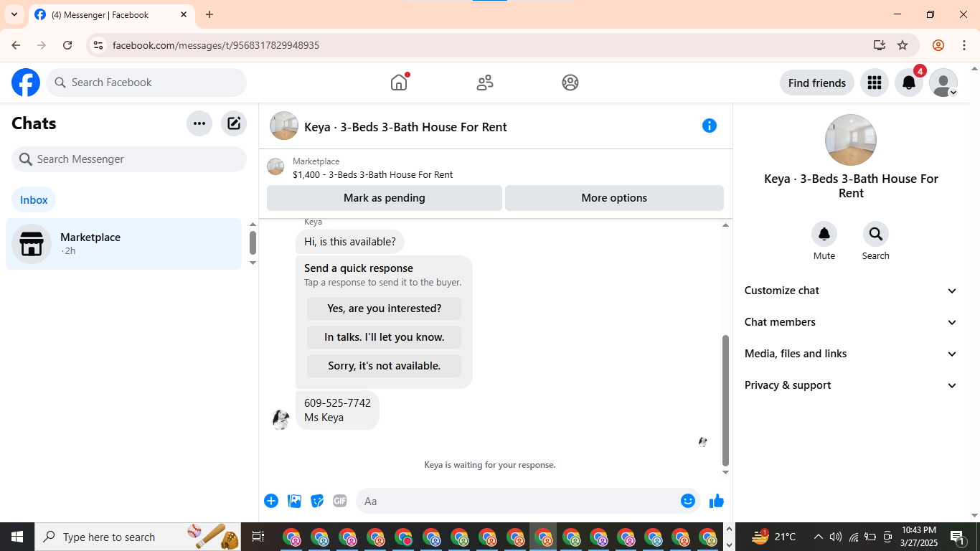
Task: Open conversation title Keya 3-Beds 3-Bath header
Action: tap(405, 127)
